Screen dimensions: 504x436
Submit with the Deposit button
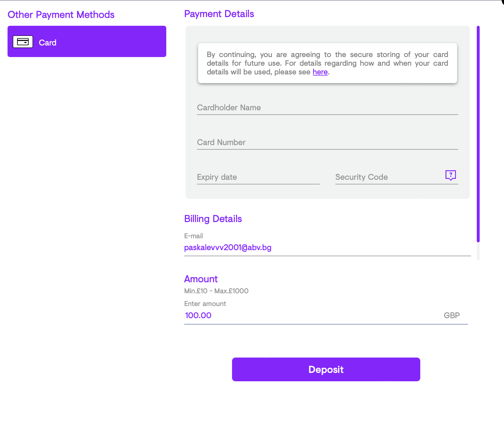(326, 369)
